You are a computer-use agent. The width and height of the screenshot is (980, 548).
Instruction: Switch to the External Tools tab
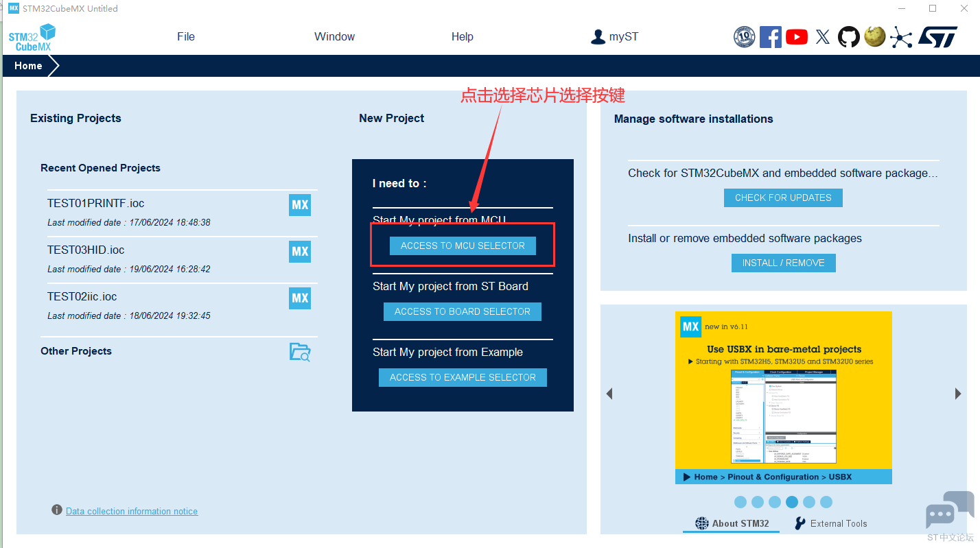coord(830,523)
